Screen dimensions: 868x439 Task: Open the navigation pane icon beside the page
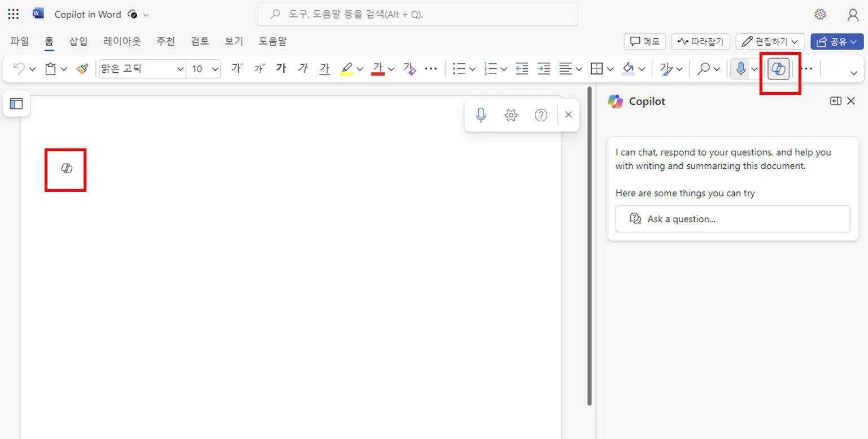coord(16,103)
